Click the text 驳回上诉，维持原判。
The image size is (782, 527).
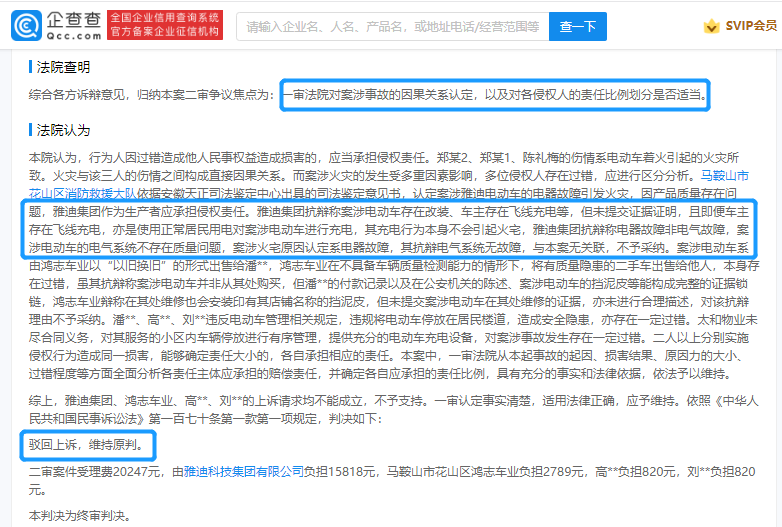point(86,445)
